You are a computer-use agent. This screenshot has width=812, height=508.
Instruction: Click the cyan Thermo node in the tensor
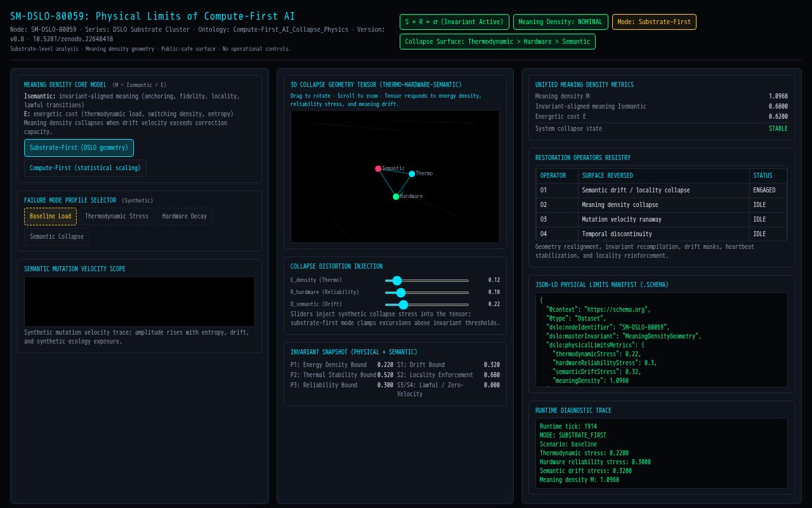[412, 174]
